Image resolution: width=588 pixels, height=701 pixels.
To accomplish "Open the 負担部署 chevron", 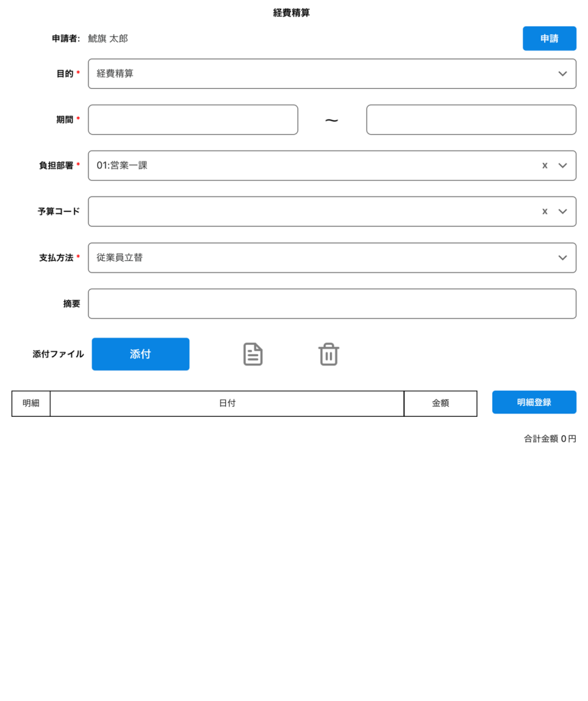I will point(563,166).
